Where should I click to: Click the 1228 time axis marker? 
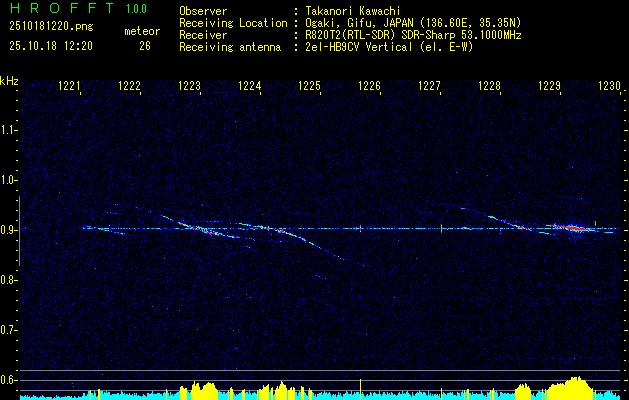click(489, 86)
